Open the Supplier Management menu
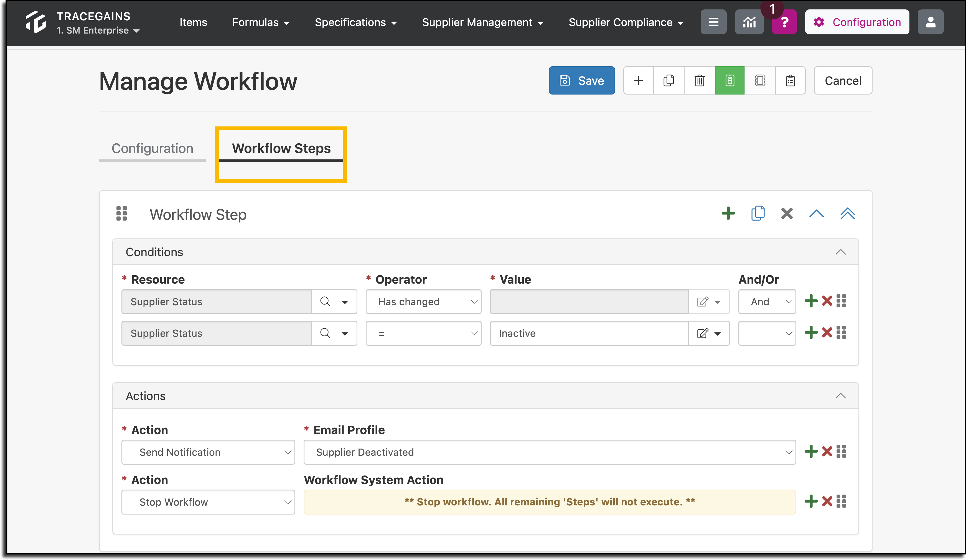Image resolution: width=966 pixels, height=560 pixels. (483, 22)
